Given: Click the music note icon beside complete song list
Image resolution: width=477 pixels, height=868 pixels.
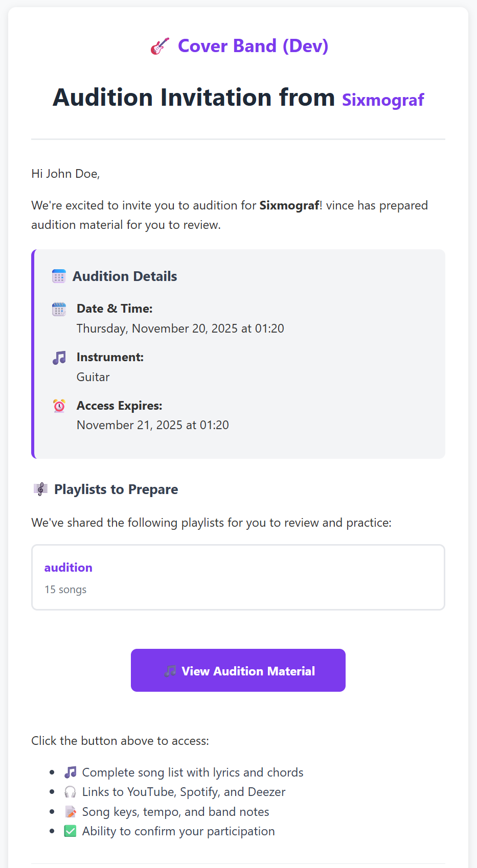Looking at the screenshot, I should pos(71,772).
